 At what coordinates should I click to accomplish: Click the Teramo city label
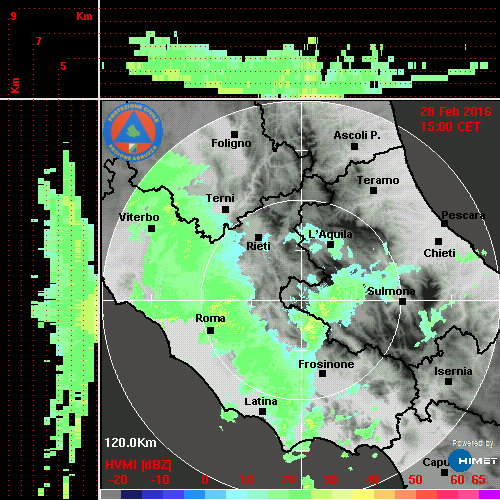[x=378, y=180]
